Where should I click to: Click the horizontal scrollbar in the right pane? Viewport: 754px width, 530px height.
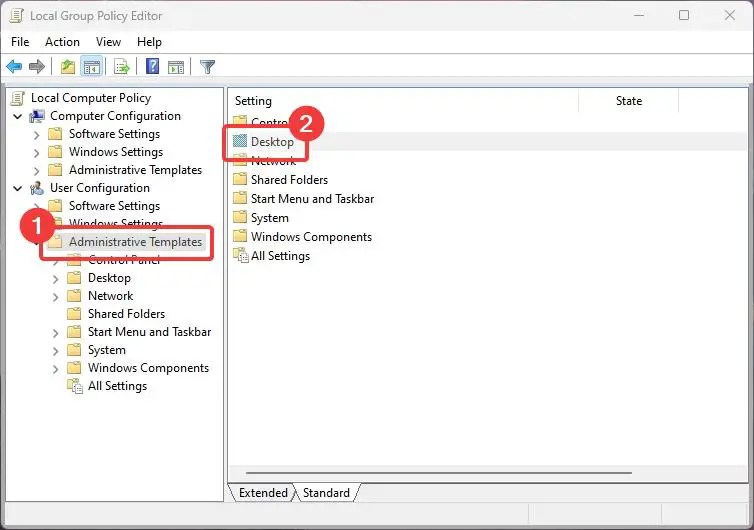[x=439, y=473]
